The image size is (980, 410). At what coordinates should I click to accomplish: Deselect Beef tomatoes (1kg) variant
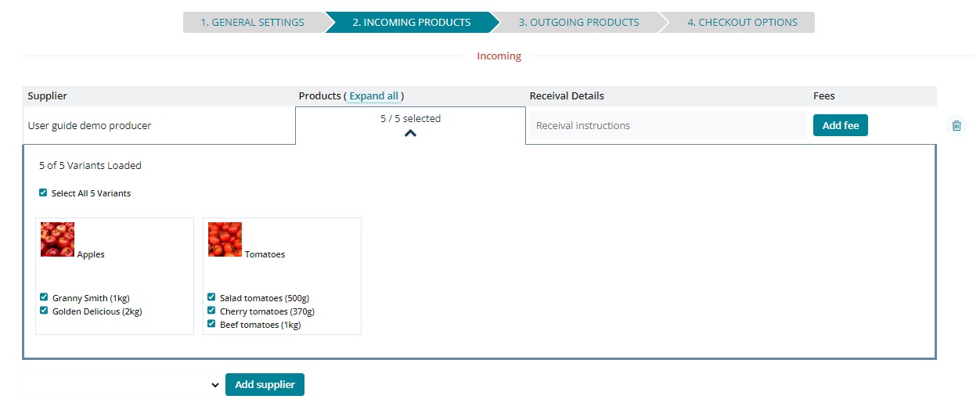tap(211, 324)
